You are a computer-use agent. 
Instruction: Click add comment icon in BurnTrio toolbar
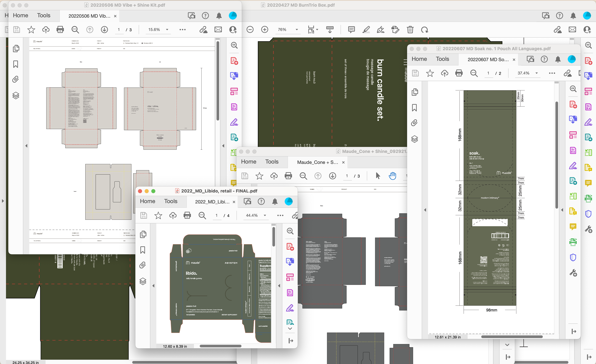click(x=351, y=29)
